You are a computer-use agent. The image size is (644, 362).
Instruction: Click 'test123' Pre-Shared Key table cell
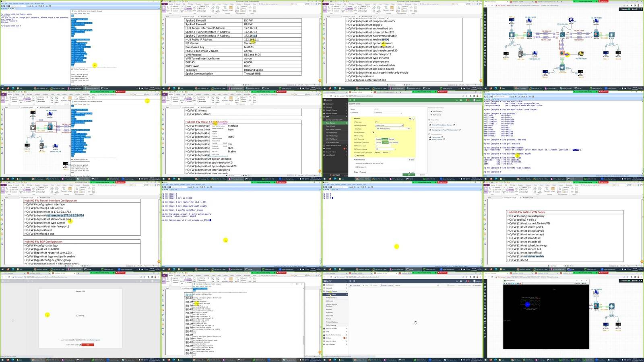pos(272,47)
